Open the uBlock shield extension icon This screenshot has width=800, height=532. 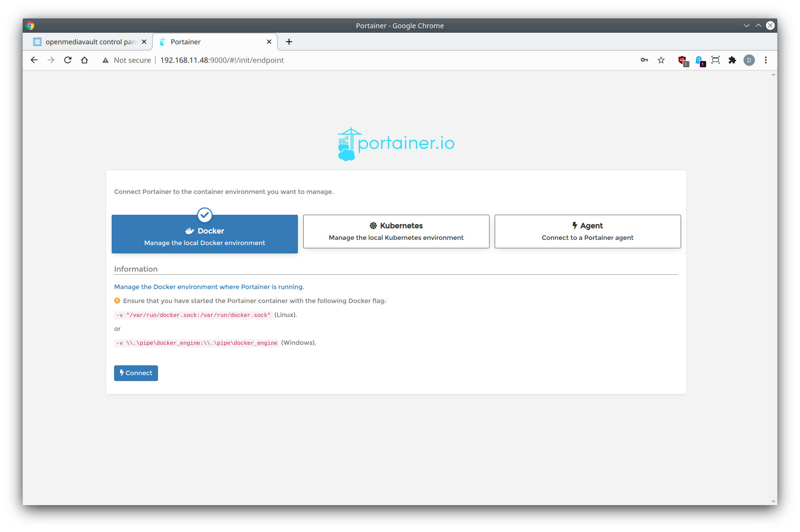tap(682, 60)
